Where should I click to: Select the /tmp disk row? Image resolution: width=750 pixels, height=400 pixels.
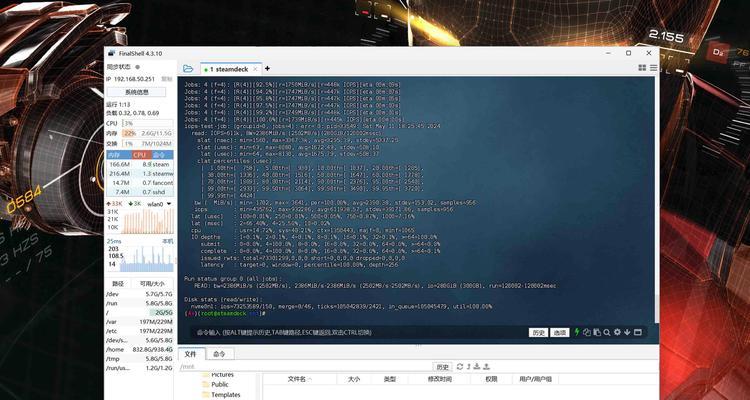tap(140, 358)
